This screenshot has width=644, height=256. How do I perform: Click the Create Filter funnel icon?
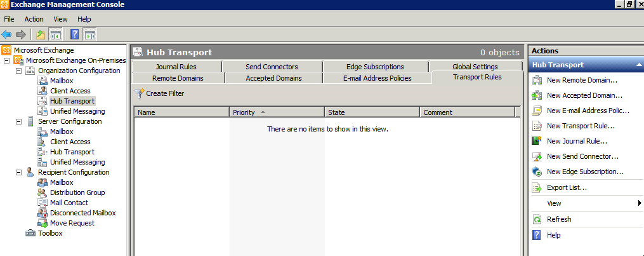coord(139,93)
